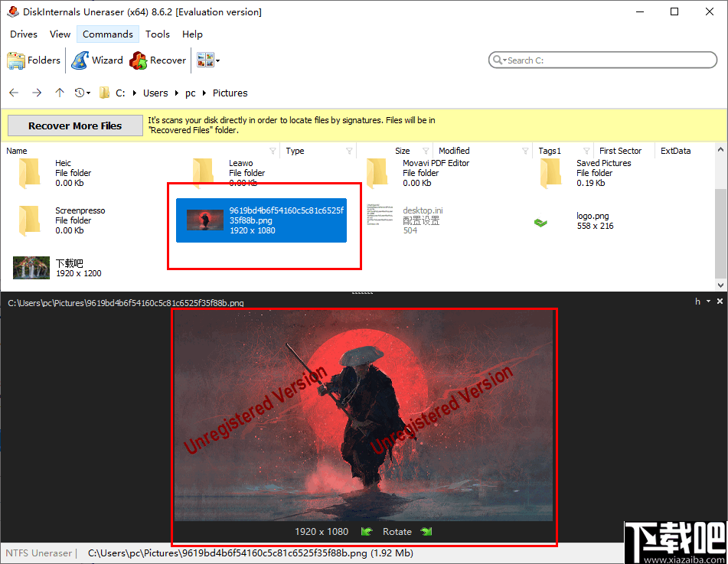728x564 pixels.
Task: Open the Modified column filter icon
Action: [525, 151]
